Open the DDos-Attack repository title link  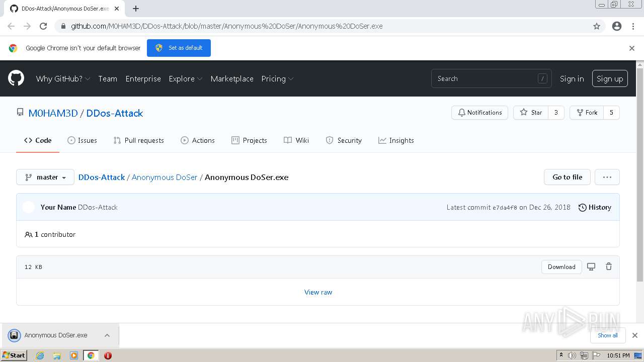pyautogui.click(x=115, y=113)
